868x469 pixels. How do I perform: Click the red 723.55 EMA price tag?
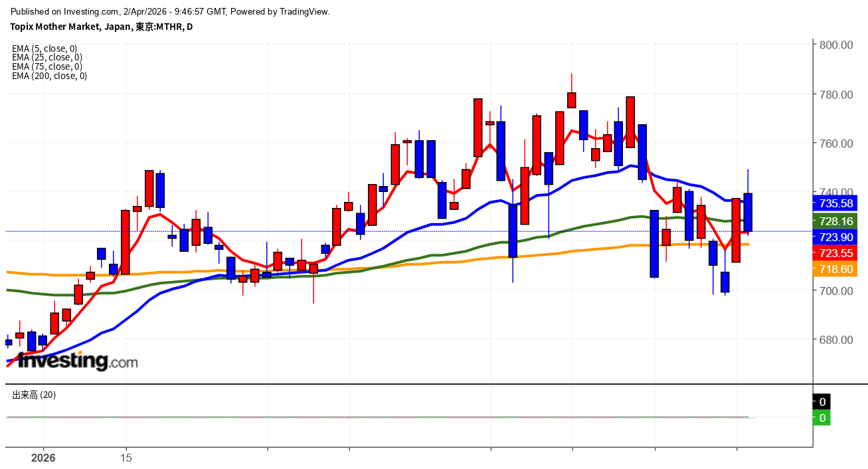[835, 252]
